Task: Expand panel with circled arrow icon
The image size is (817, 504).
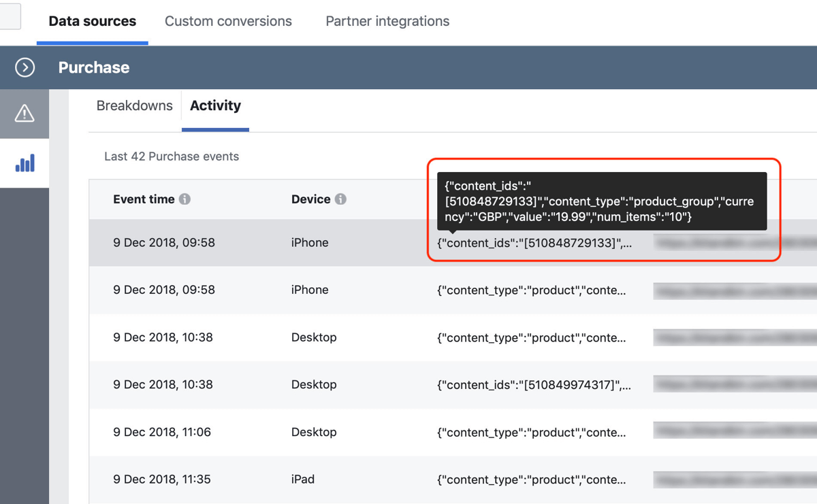Action: pyautogui.click(x=25, y=67)
